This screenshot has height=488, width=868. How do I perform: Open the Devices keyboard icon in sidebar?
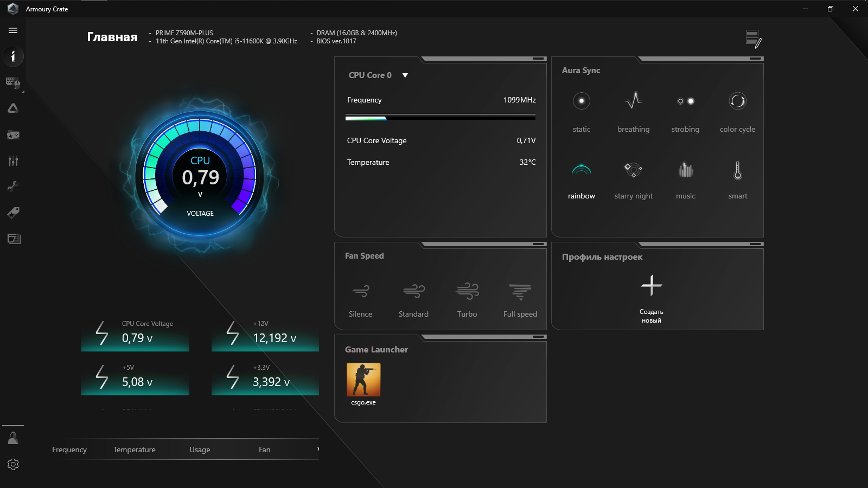(13, 82)
